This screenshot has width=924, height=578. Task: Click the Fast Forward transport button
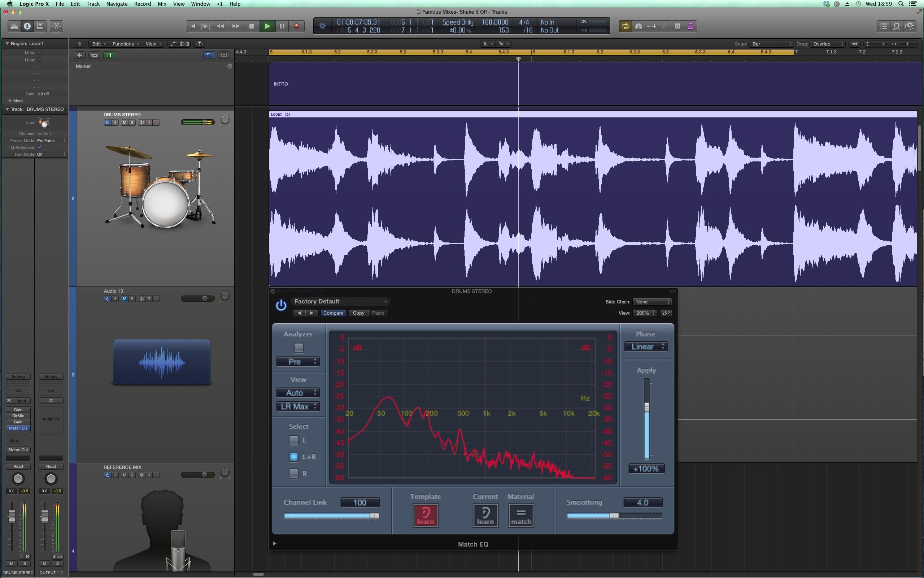236,26
